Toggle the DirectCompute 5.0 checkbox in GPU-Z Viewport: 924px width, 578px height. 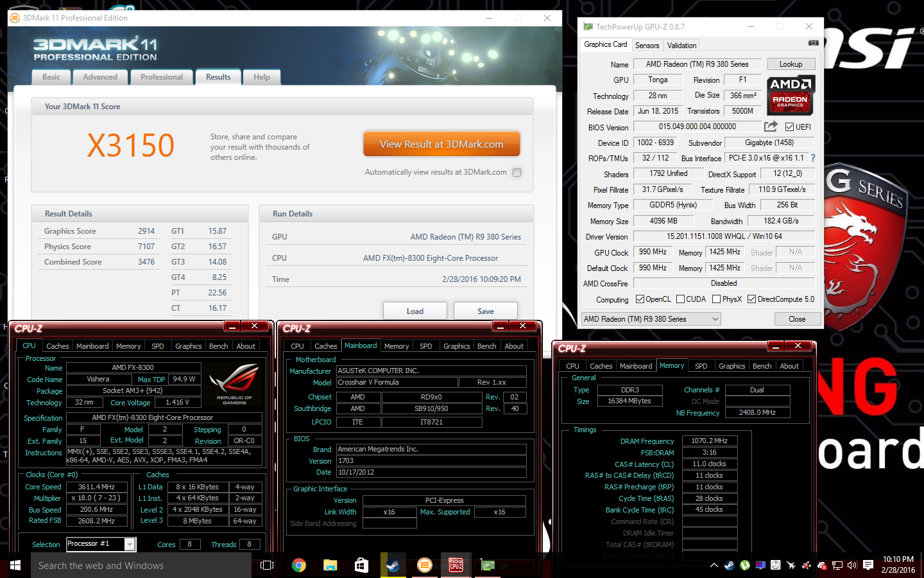point(751,299)
